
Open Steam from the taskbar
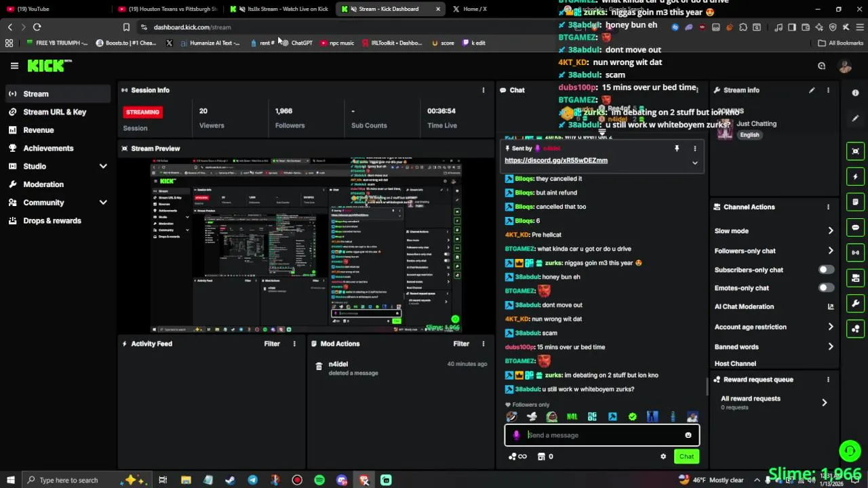[231, 480]
